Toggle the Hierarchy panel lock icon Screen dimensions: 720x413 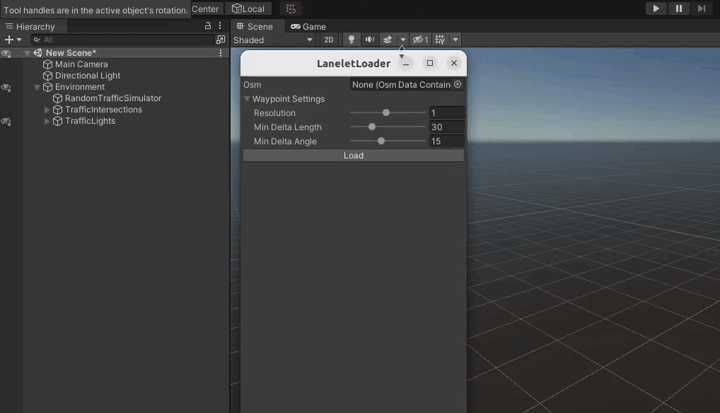[208, 26]
